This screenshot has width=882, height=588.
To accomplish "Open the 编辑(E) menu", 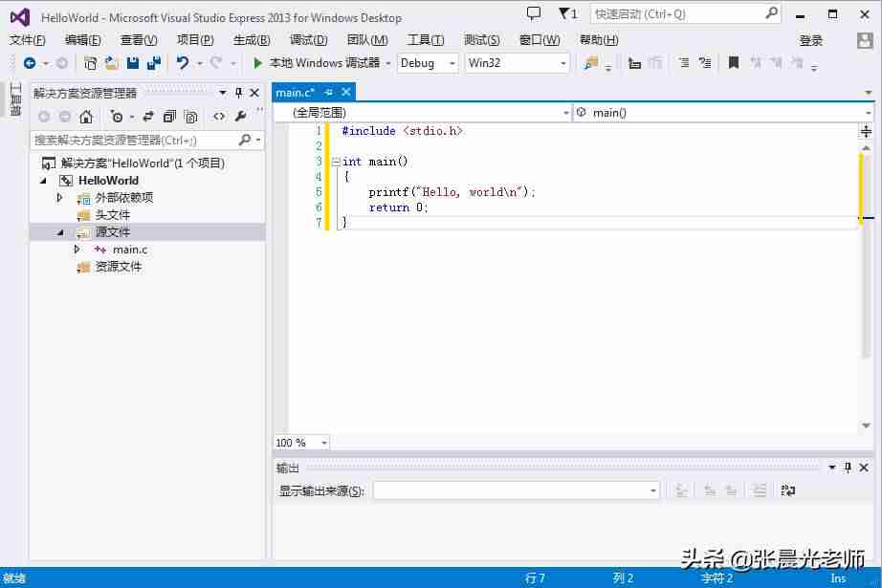I will (x=82, y=40).
